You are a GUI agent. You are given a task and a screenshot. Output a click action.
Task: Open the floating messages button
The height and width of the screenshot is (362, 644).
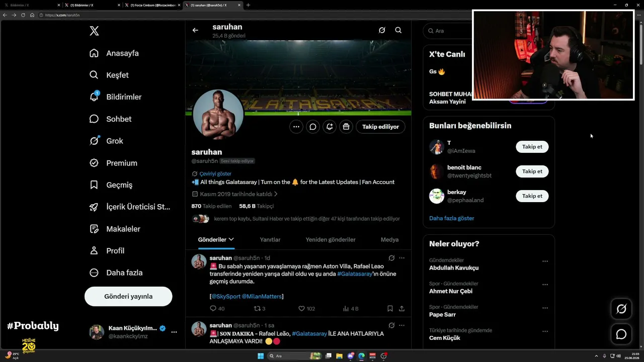(x=621, y=334)
